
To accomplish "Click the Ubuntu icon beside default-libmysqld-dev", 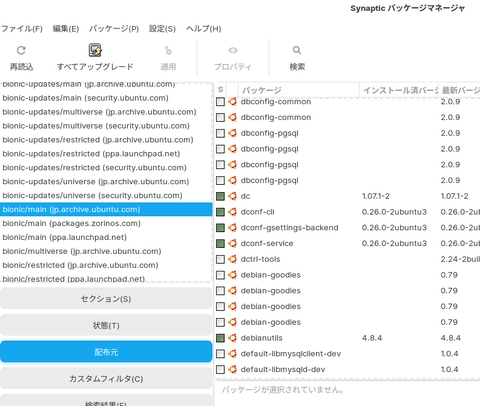I will point(232,369).
